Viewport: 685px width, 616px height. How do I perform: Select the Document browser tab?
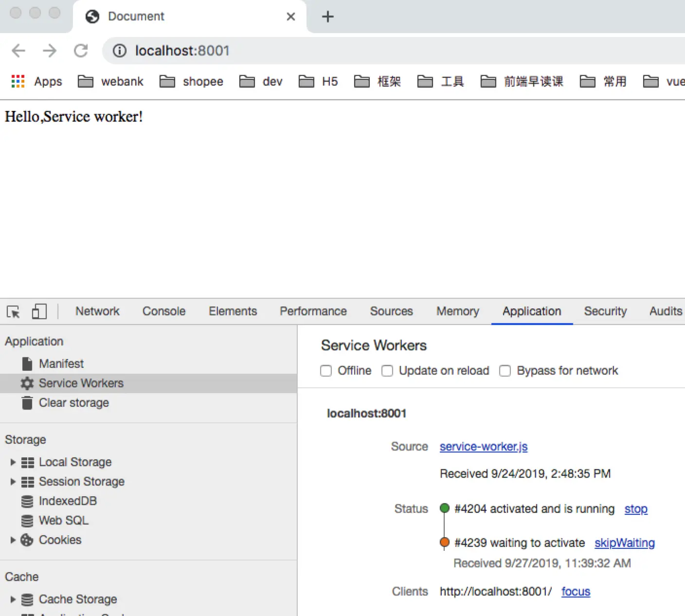190,17
